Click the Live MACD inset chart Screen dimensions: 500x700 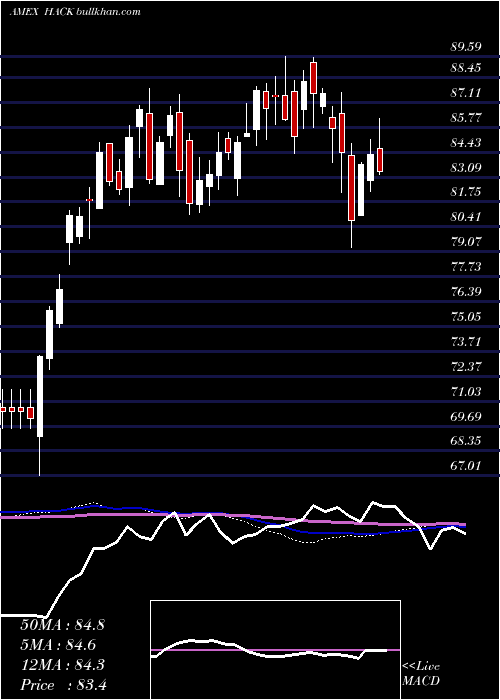[275, 650]
